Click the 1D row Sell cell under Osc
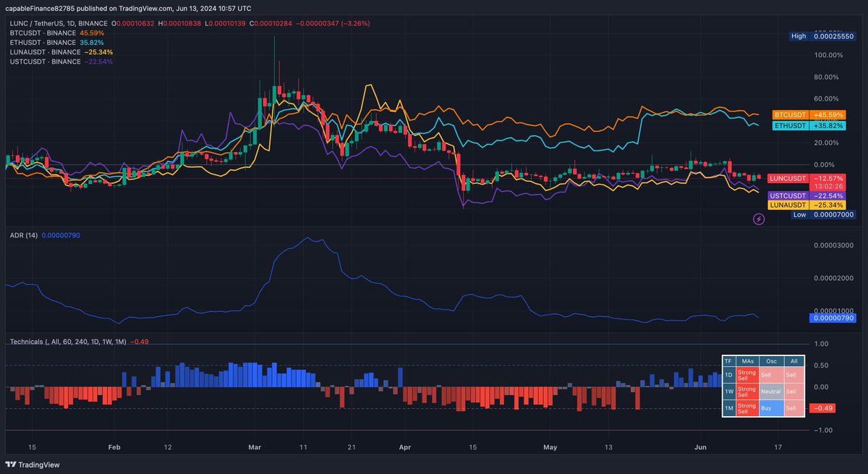 point(770,375)
